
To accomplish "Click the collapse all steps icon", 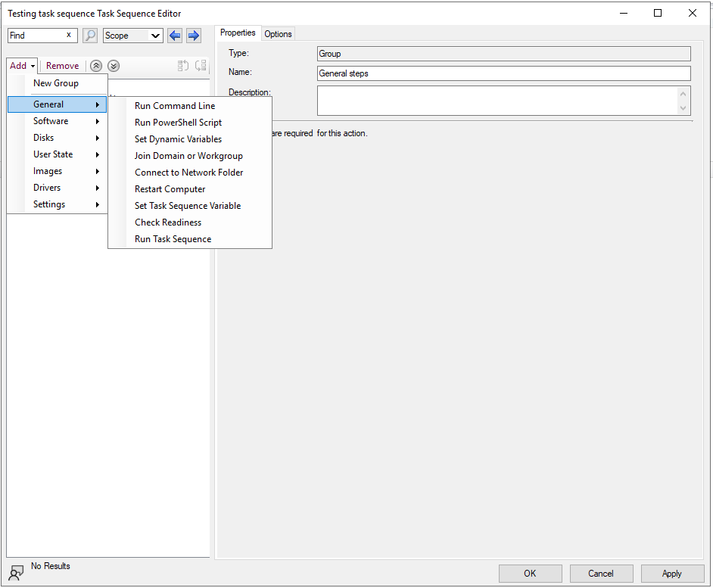I will [x=201, y=66].
